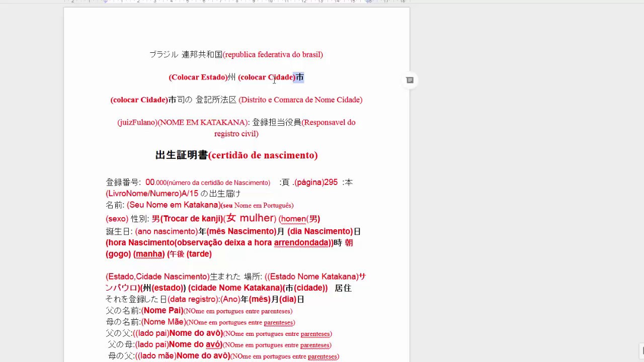644x362 pixels.
Task: Click '(Trocar de kanji)' text
Action: [x=191, y=219]
